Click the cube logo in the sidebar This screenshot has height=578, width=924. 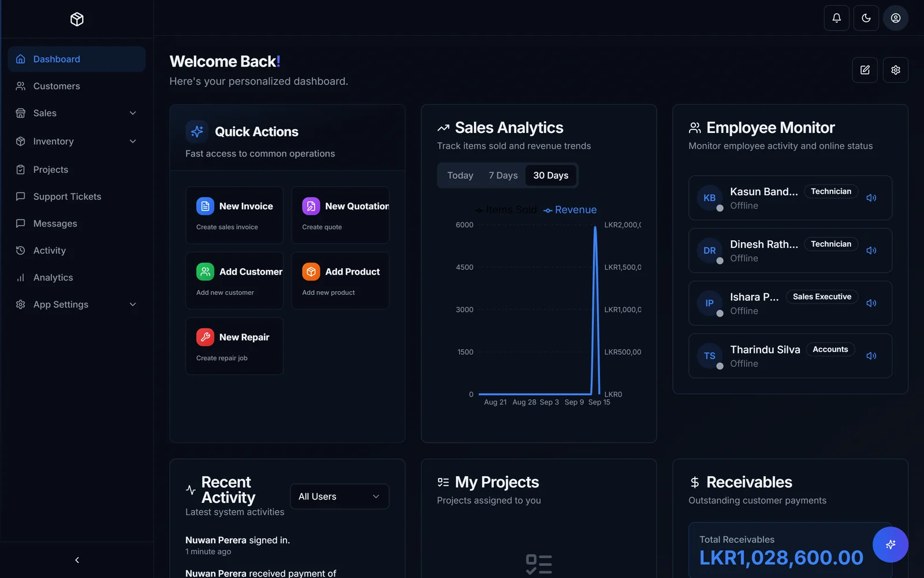(x=77, y=19)
